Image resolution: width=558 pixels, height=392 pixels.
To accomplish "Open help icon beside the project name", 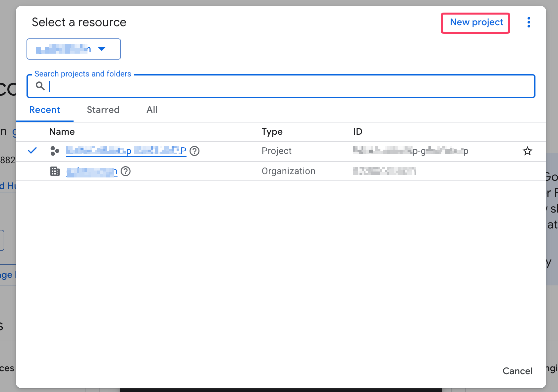I will click(x=195, y=151).
